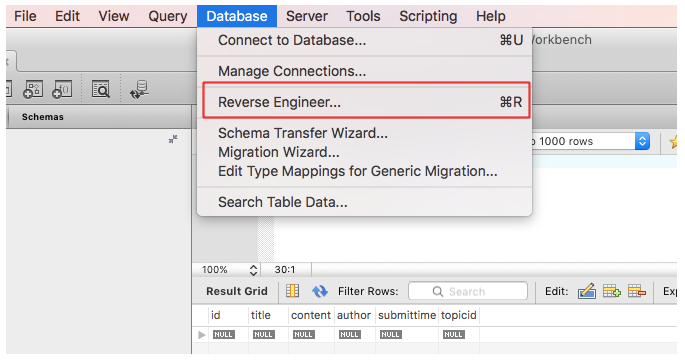Open Migration Wizard… from the menu
The height and width of the screenshot is (360, 685).
coord(364,152)
